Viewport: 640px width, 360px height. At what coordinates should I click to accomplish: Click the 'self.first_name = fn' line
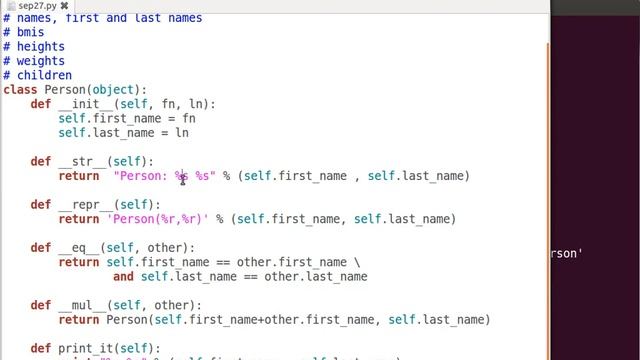pyautogui.click(x=127, y=118)
